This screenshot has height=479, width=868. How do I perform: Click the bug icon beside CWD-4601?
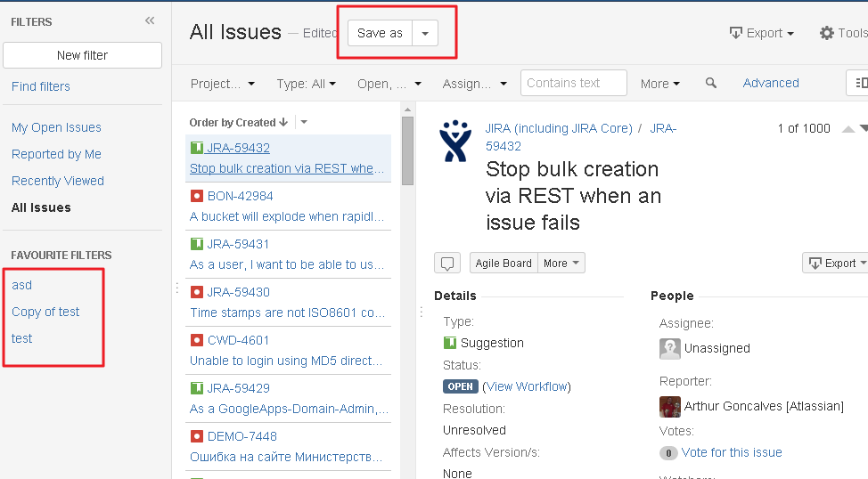click(x=197, y=340)
